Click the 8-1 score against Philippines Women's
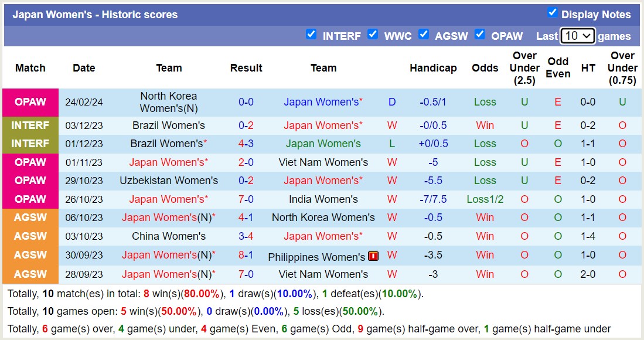This screenshot has width=644, height=340. coord(246,255)
